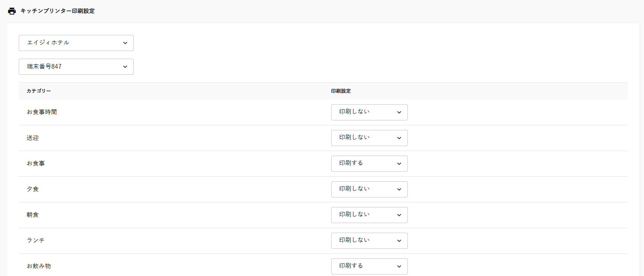Click the chevron arrow on 端末番号847 selector
This screenshot has height=276, width=644.
[x=125, y=67]
